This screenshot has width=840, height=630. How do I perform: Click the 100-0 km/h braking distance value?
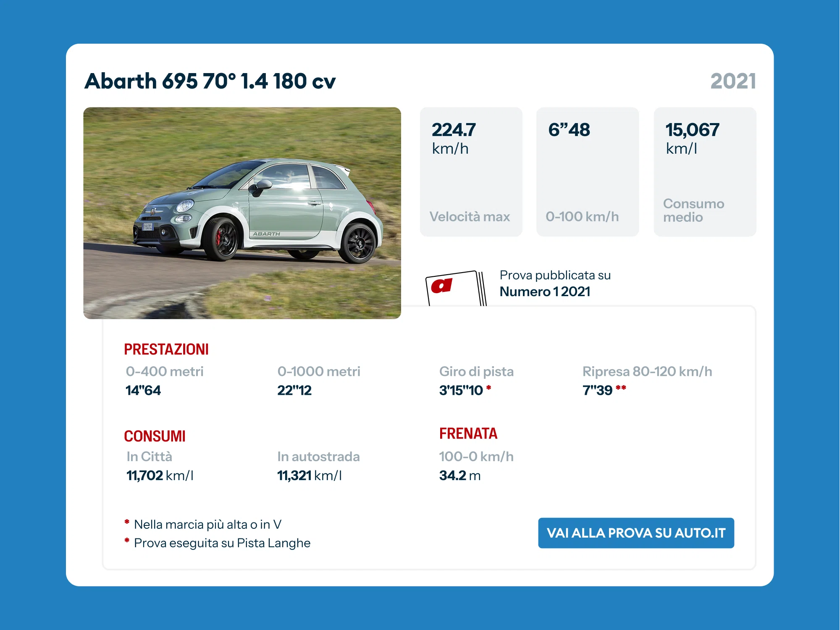pos(460,475)
